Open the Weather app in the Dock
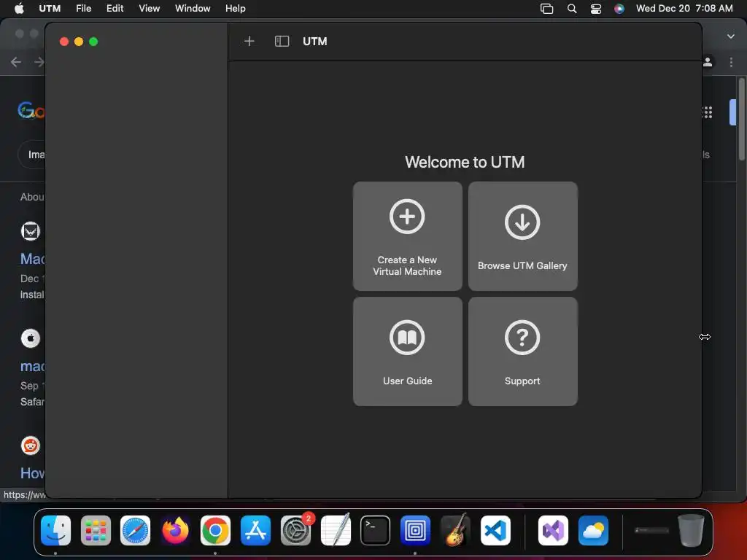This screenshot has width=747, height=560. 593,530
